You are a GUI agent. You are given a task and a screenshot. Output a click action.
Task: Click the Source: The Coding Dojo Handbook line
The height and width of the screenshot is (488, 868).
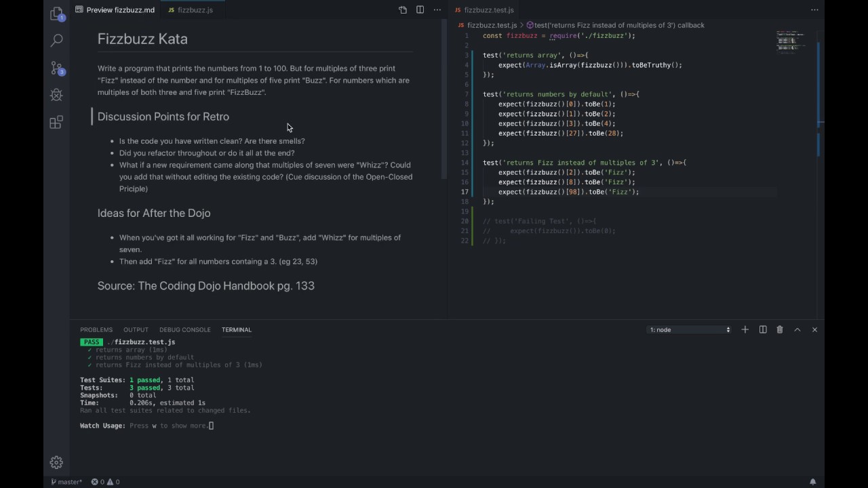pyautogui.click(x=206, y=286)
